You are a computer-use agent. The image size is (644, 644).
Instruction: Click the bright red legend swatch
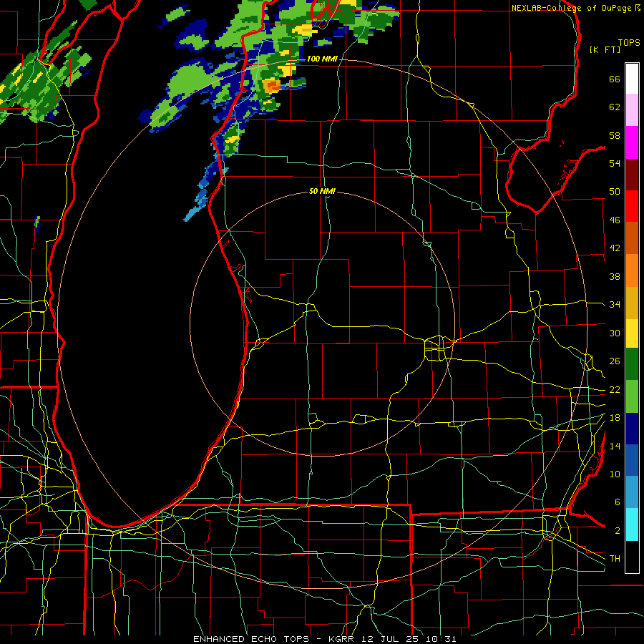click(x=632, y=206)
